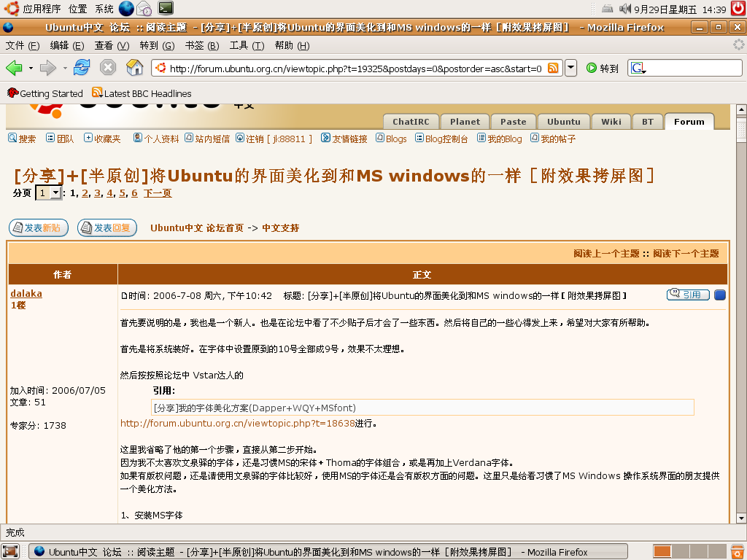Click the Google search input box
The height and width of the screenshot is (560, 747).
click(x=693, y=68)
